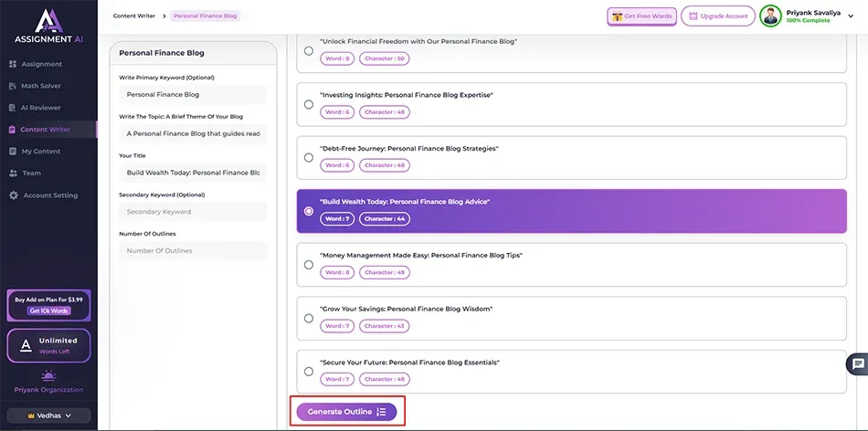This screenshot has width=868, height=431.
Task: Open Math Solver from the sidebar
Action: [x=40, y=86]
